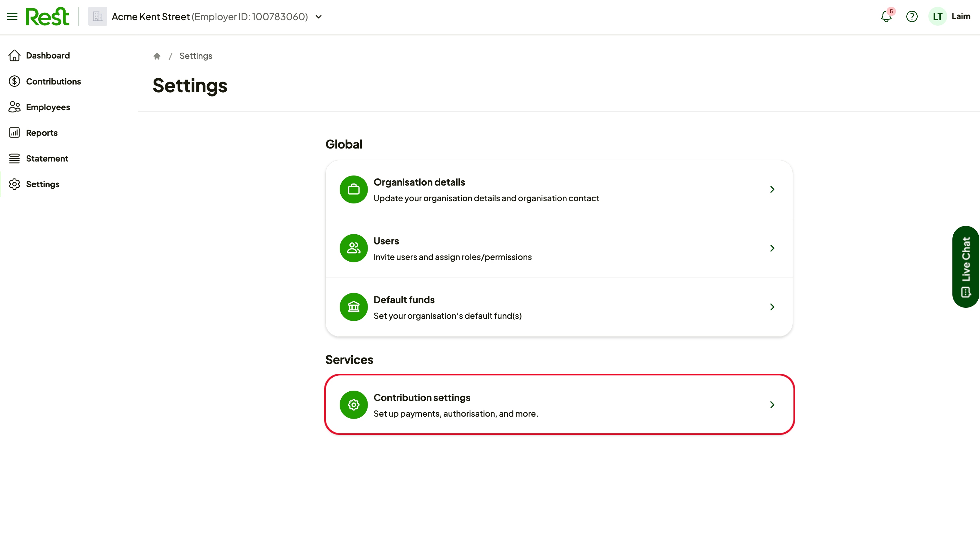
Task: Click the Live Chat message icon
Action: pyautogui.click(x=966, y=292)
